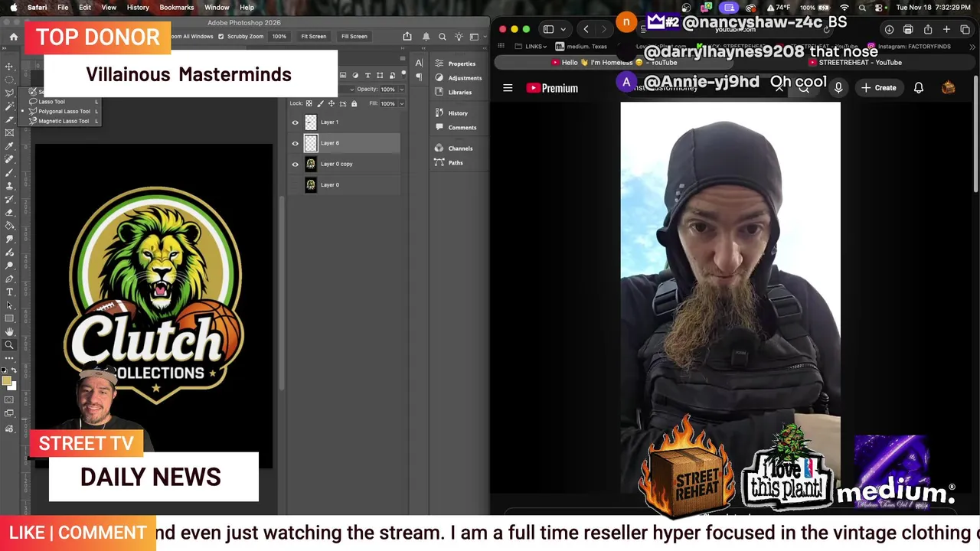
Task: Open the Bookmarks menu
Action: pyautogui.click(x=177, y=8)
